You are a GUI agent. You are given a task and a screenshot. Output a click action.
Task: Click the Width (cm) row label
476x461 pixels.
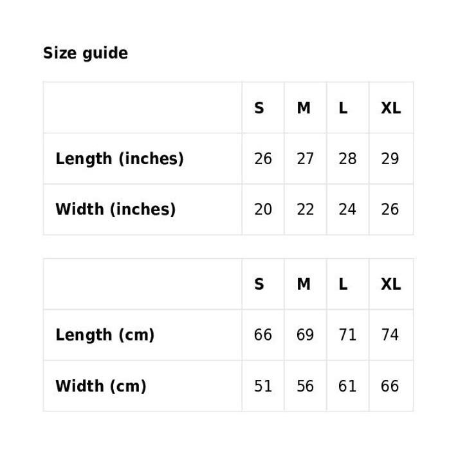point(101,386)
